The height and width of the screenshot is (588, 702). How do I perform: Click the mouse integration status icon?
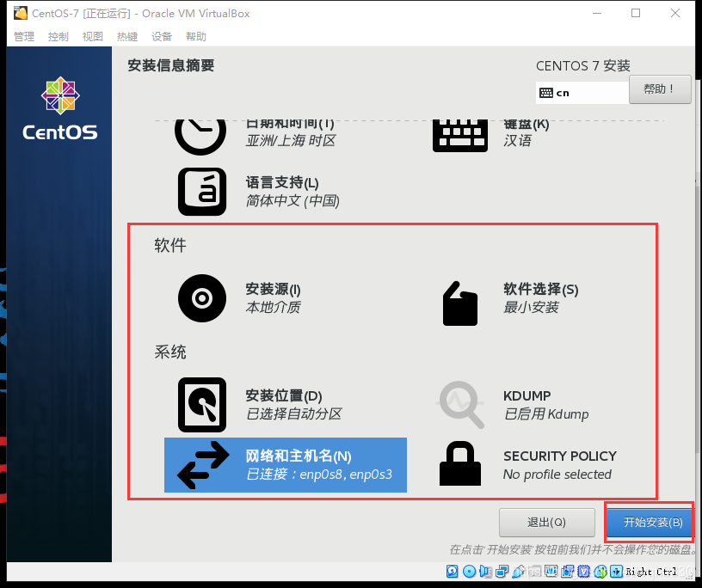tap(600, 572)
